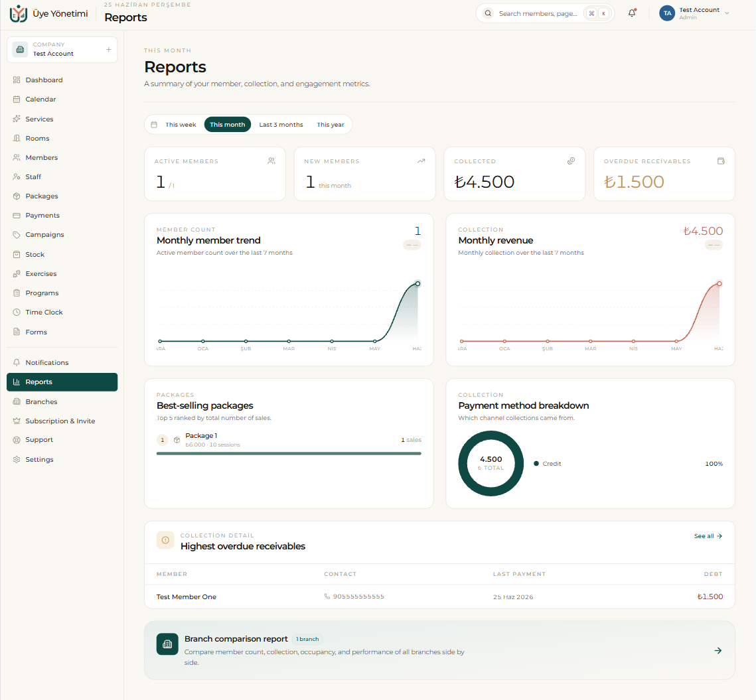Click the Staff person icon
The width and height of the screenshot is (756, 700).
point(17,177)
